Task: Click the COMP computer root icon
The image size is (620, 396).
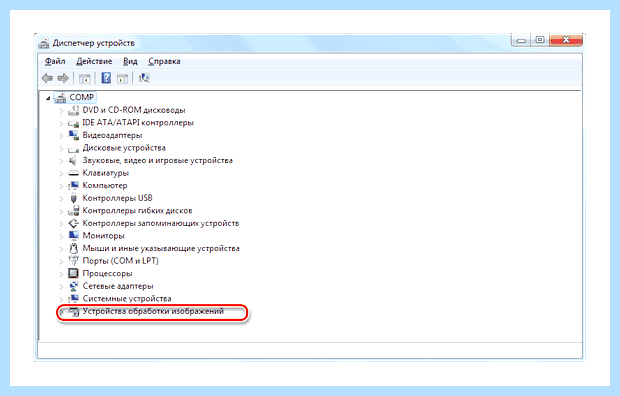Action: pos(60,97)
